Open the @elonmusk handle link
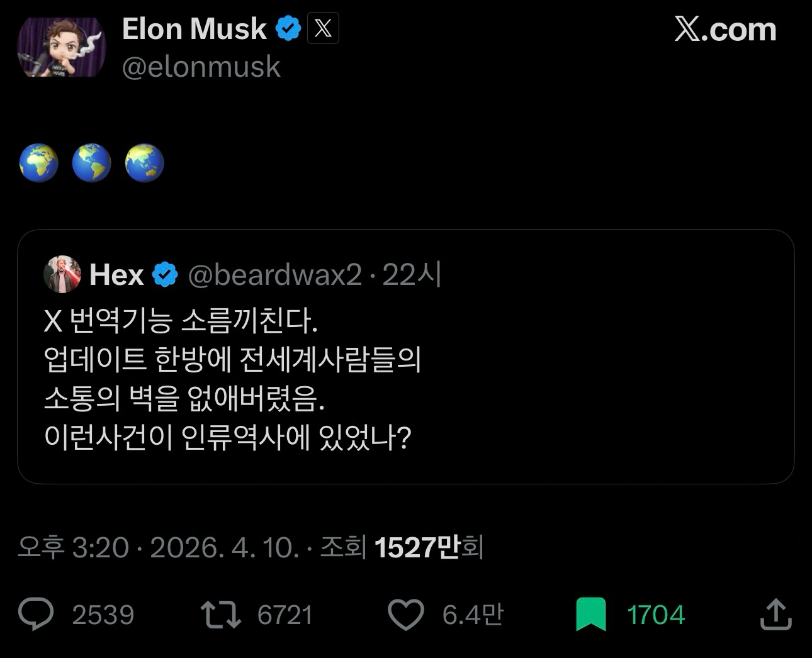This screenshot has height=658, width=812. tap(201, 67)
